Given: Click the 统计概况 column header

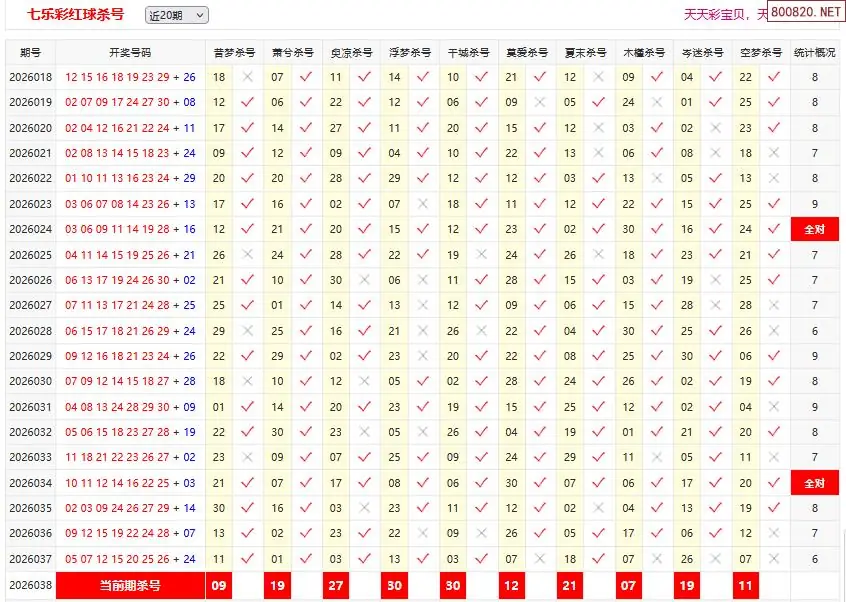Looking at the screenshot, I should (x=814, y=52).
